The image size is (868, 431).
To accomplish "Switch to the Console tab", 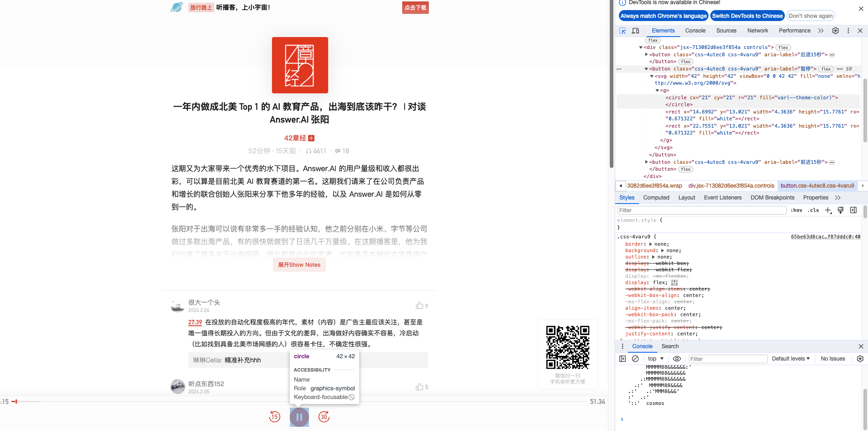I will coord(695,31).
